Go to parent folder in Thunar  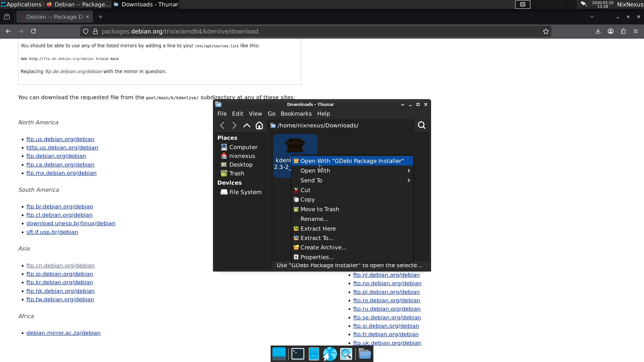[247, 125]
